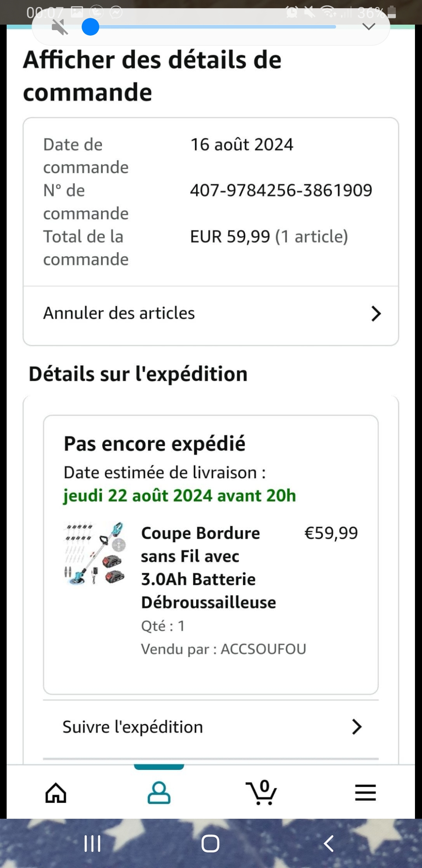Open the shopping cart
The width and height of the screenshot is (422, 868).
coord(262,793)
